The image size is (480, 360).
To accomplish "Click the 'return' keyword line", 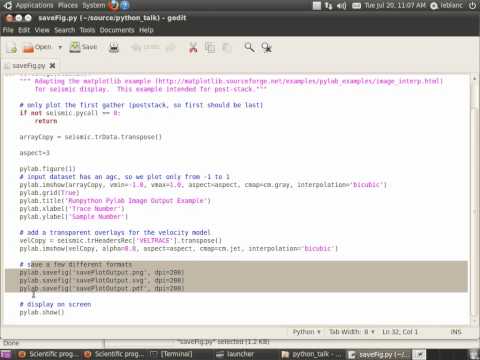I will tap(46, 121).
